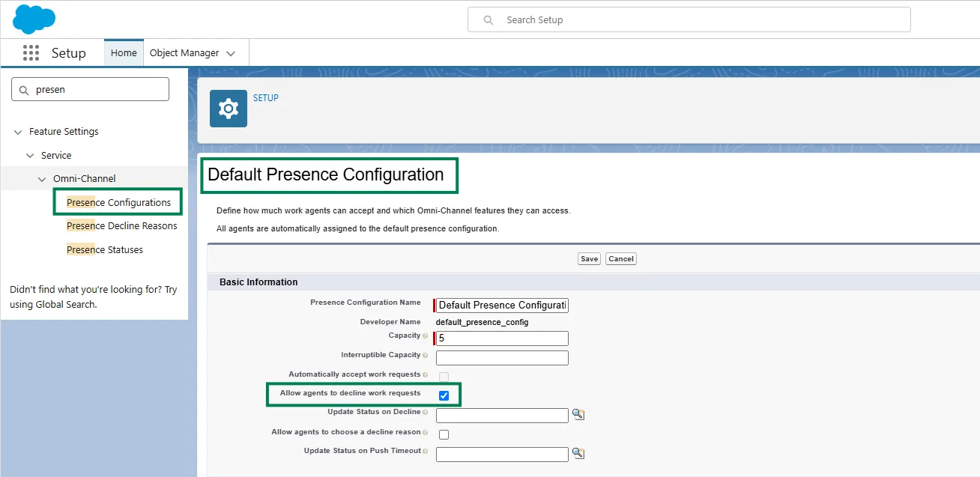Screen dimensions: 980x477
Task: Click the Setup app name label
Action: coord(69,53)
